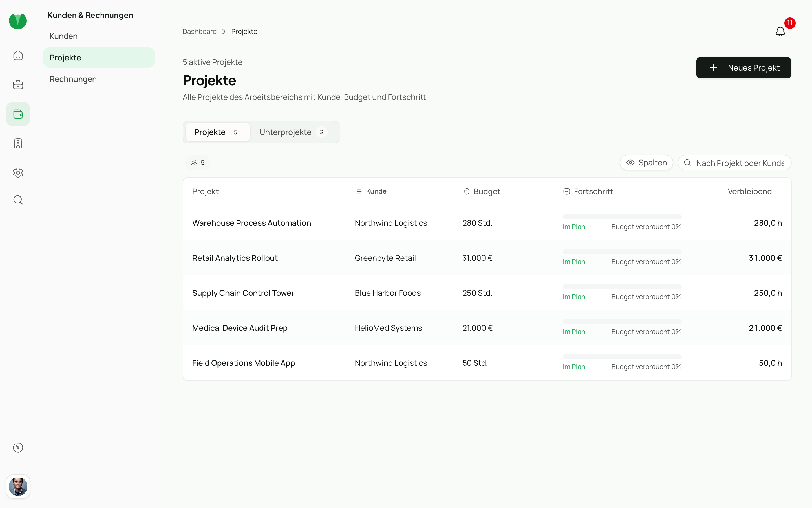
Task: Sort by the Budget column header
Action: (x=482, y=192)
